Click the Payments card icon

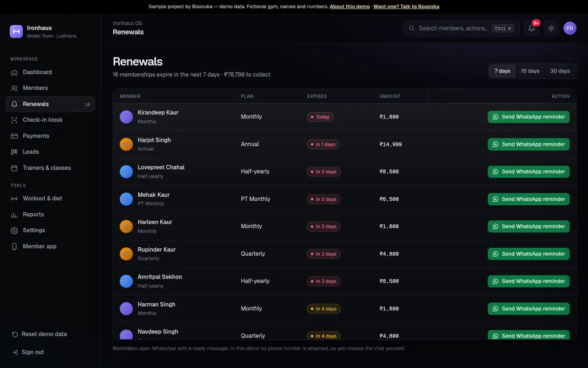[x=14, y=136]
